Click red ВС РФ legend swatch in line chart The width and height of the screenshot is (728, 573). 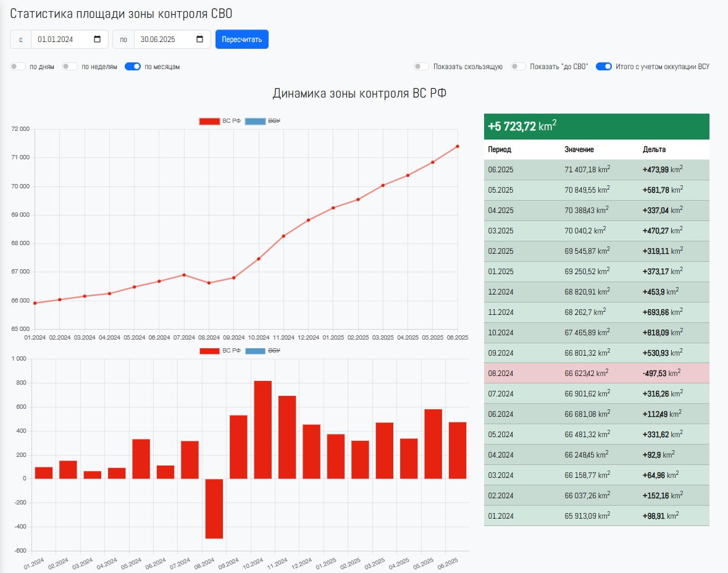(x=209, y=121)
